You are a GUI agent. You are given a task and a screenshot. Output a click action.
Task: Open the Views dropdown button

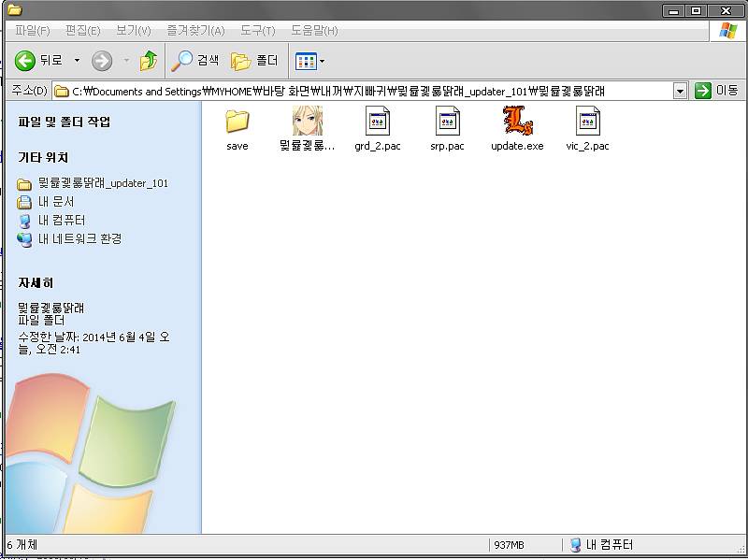coord(309,61)
